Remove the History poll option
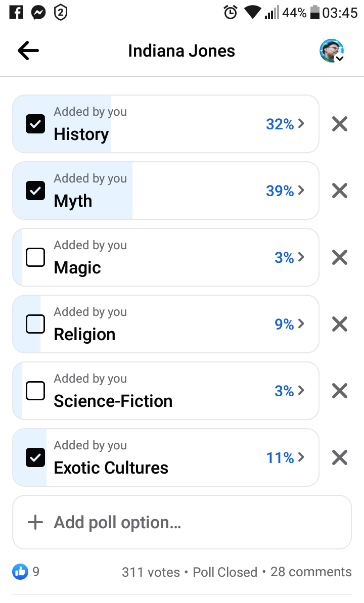Viewport: 364px width, 603px height. [x=340, y=124]
